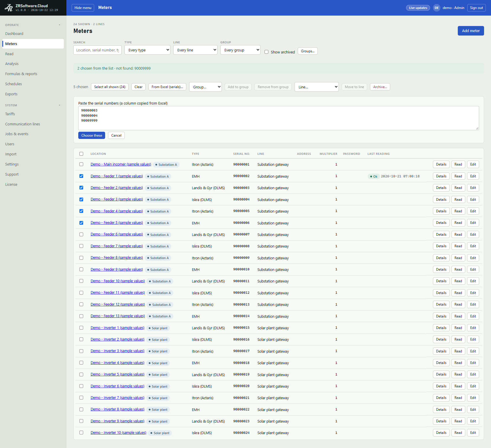Uncheck the Feeder 1 row checkbox

point(81,176)
